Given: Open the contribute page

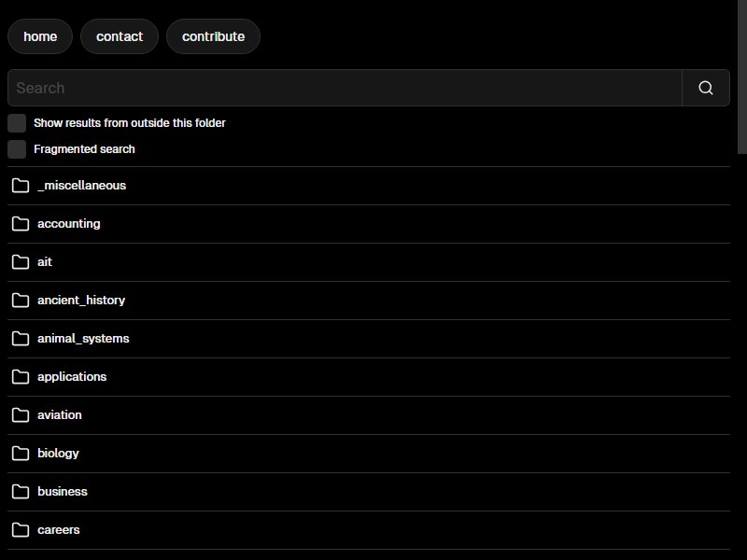Looking at the screenshot, I should tap(214, 36).
